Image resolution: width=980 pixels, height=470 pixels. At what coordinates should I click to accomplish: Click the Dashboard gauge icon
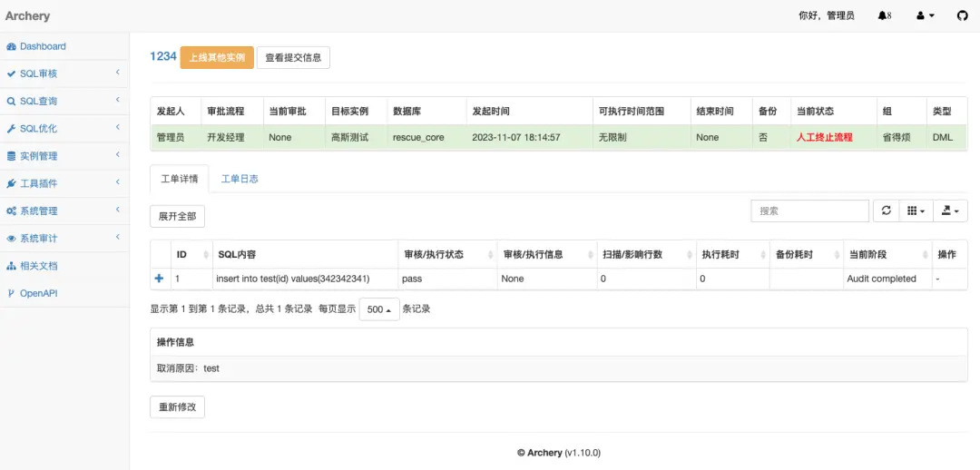(x=11, y=47)
